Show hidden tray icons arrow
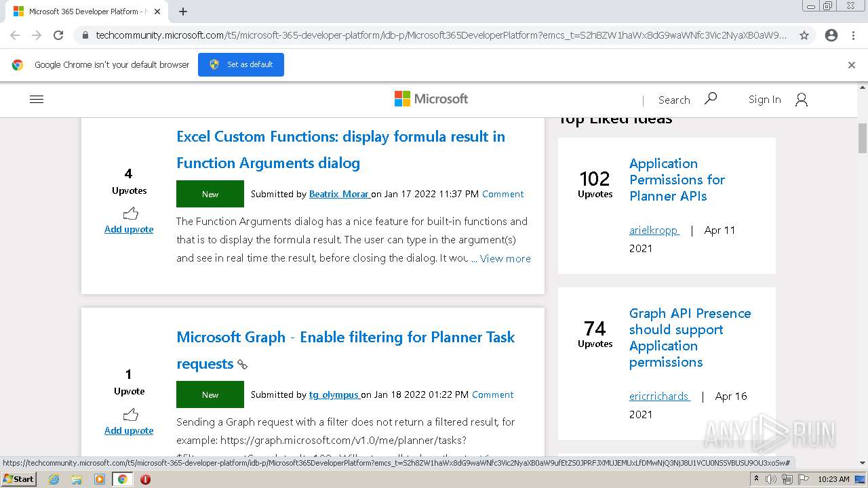The height and width of the screenshot is (488, 868). [x=756, y=479]
